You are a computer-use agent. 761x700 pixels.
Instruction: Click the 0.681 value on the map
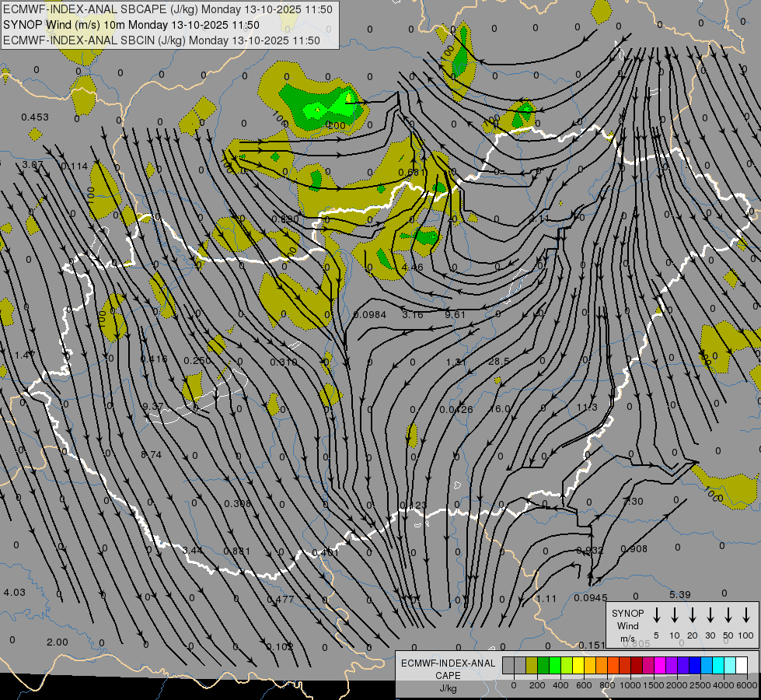(x=412, y=173)
